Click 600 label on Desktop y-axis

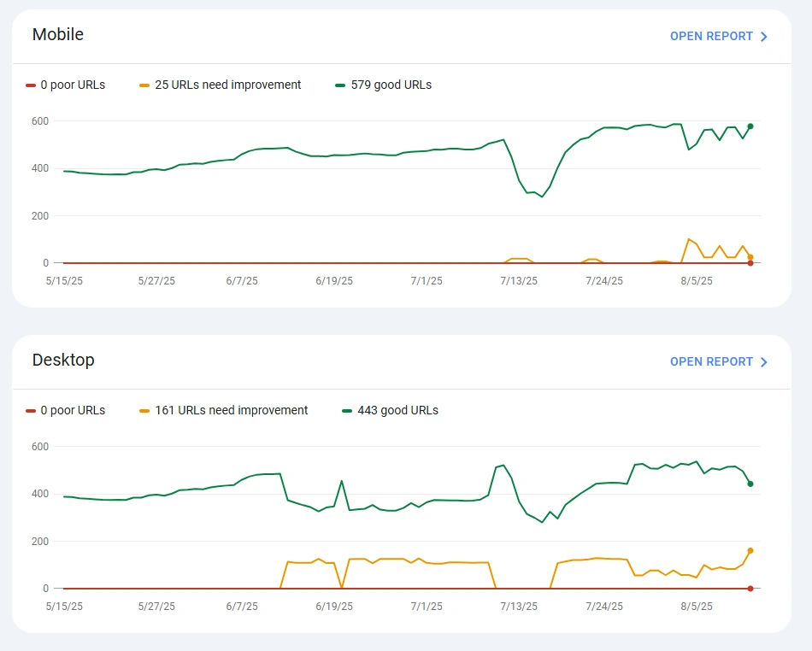click(40, 447)
